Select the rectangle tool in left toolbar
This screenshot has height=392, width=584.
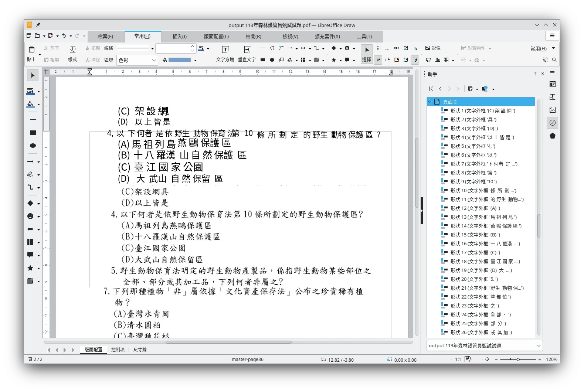click(33, 133)
